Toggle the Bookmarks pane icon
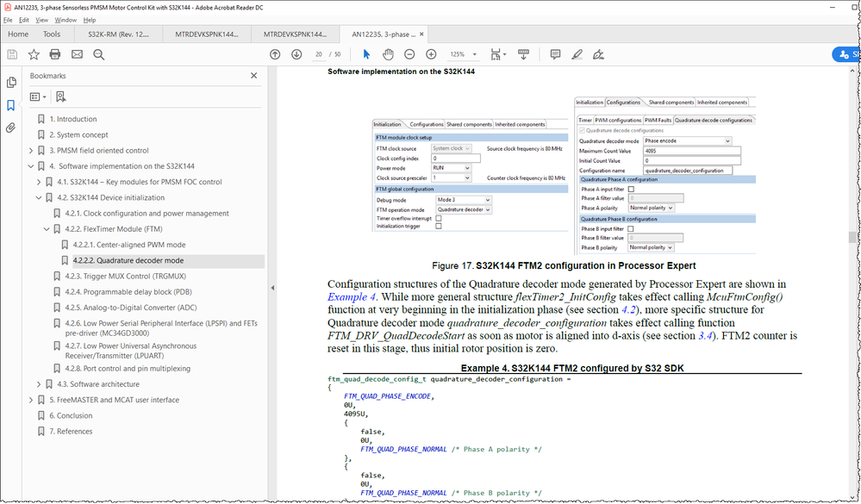Image resolution: width=861 pixels, height=504 pixels. [11, 105]
